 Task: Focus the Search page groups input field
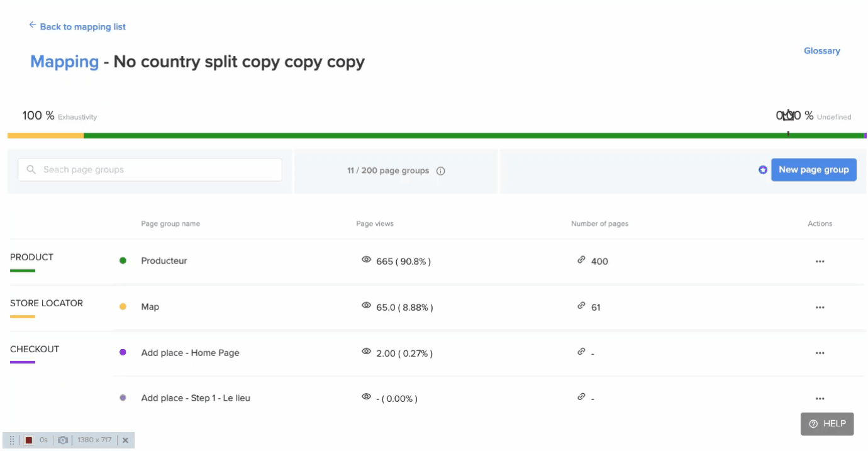pos(150,170)
